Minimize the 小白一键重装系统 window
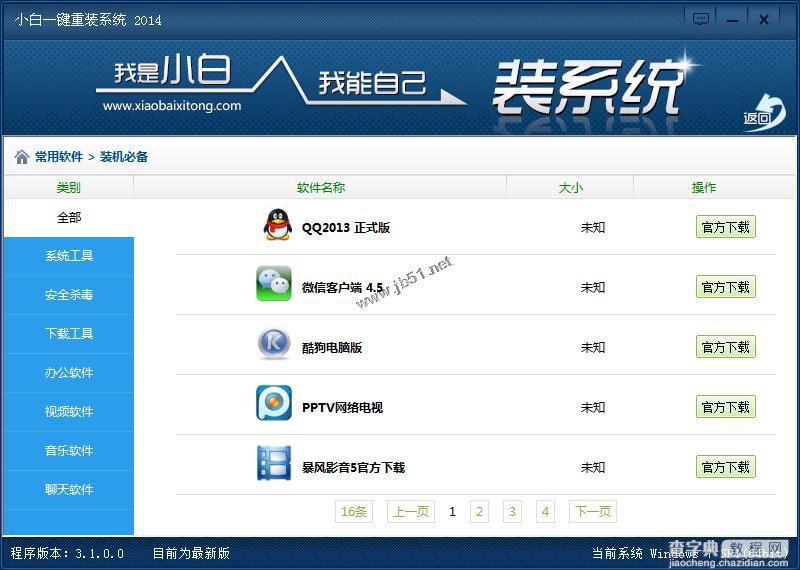The height and width of the screenshot is (570, 800). [x=733, y=20]
